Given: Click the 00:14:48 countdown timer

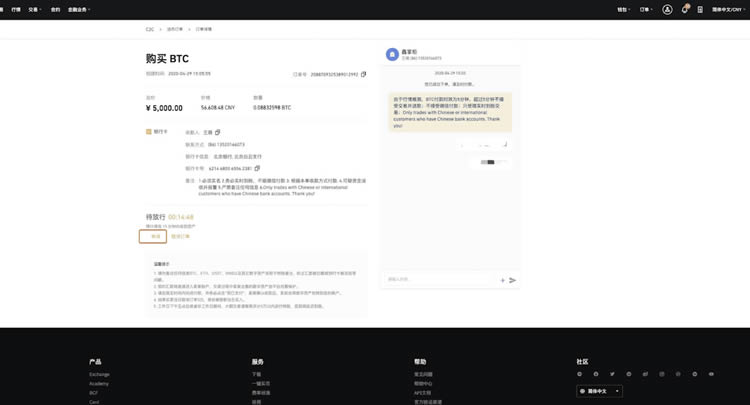Looking at the screenshot, I should (181, 217).
